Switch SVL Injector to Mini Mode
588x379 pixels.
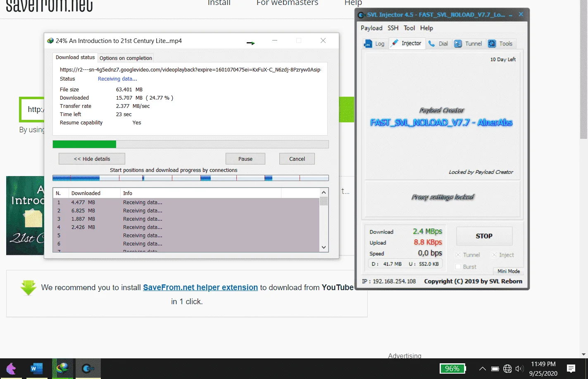coord(508,271)
